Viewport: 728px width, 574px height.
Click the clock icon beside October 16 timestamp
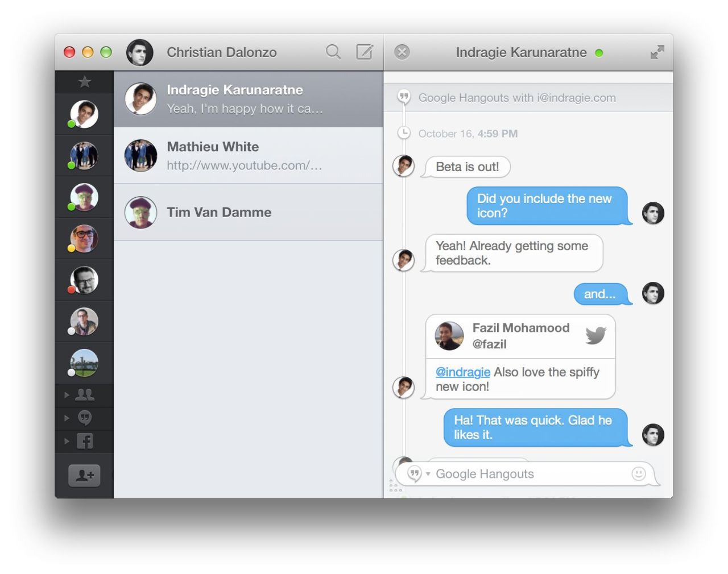[404, 133]
